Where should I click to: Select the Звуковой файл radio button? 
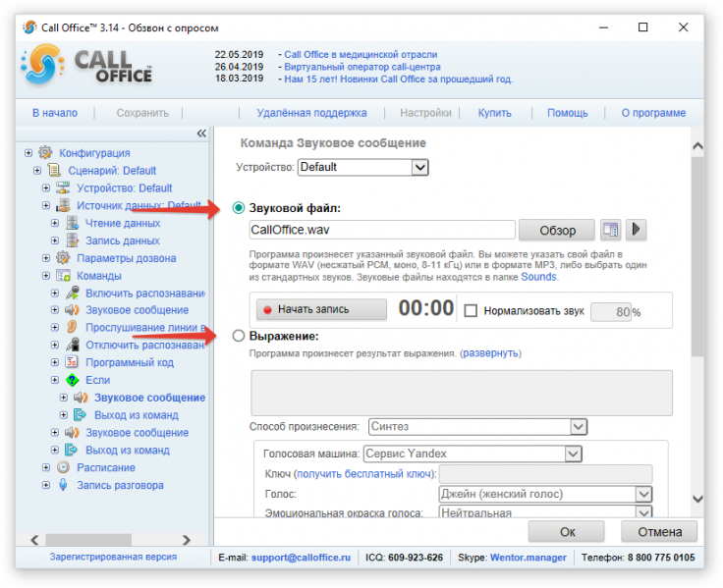click(239, 208)
